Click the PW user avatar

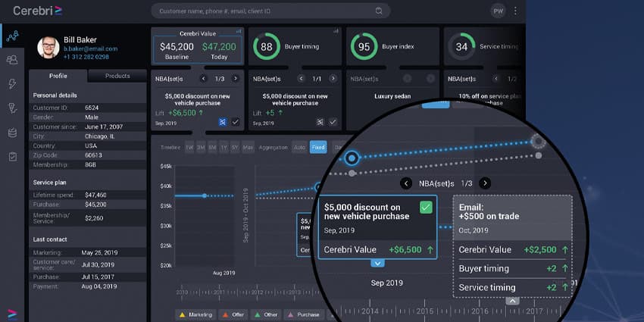(499, 11)
